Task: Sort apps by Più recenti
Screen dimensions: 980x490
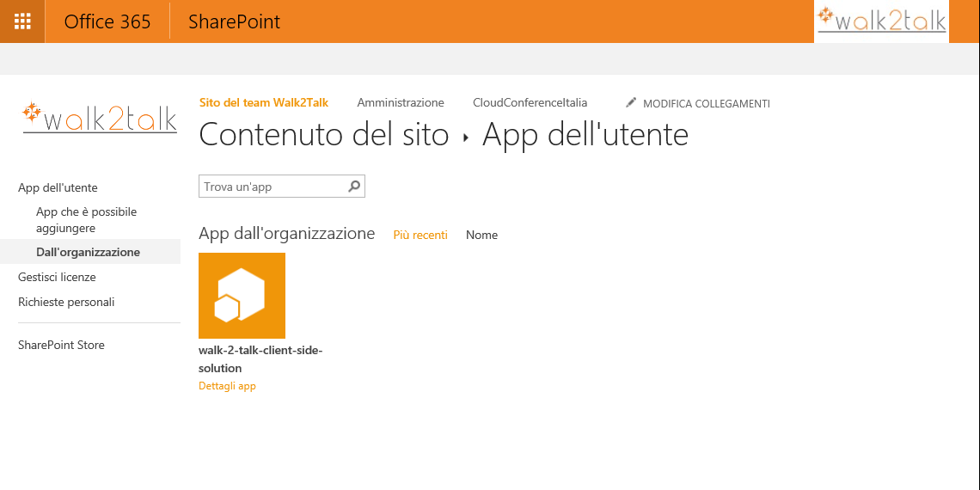Action: 420,235
